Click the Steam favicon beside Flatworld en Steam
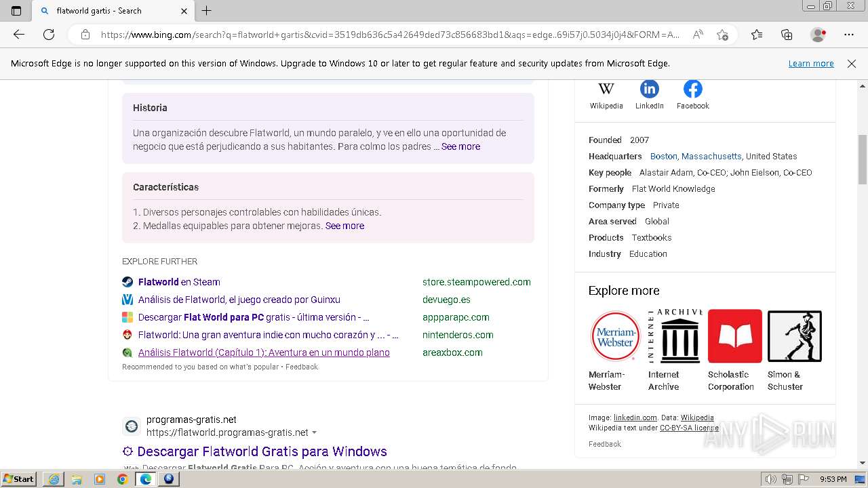Screen dimensions: 868x488 (x=127, y=282)
